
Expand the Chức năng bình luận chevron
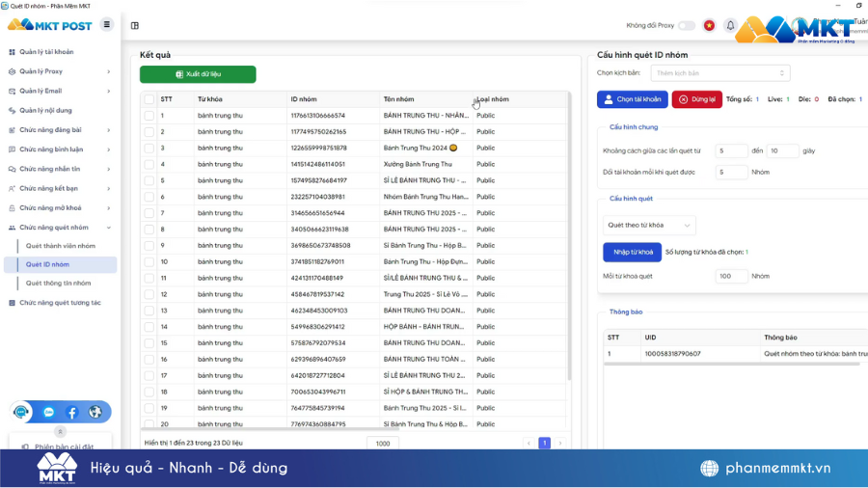(x=108, y=149)
